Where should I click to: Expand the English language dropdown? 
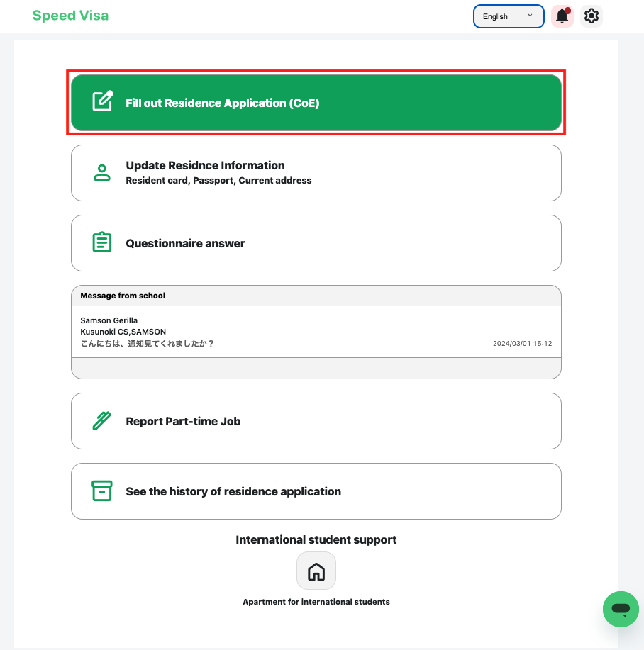pyautogui.click(x=509, y=16)
